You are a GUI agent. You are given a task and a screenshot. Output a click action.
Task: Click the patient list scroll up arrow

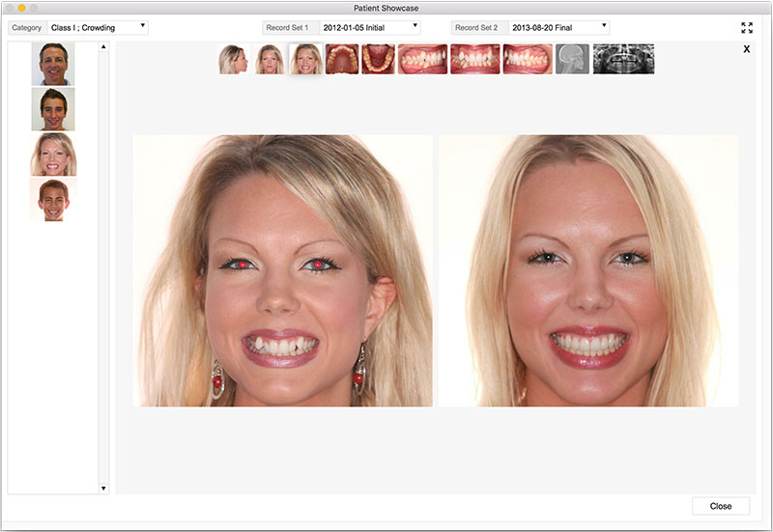[103, 46]
